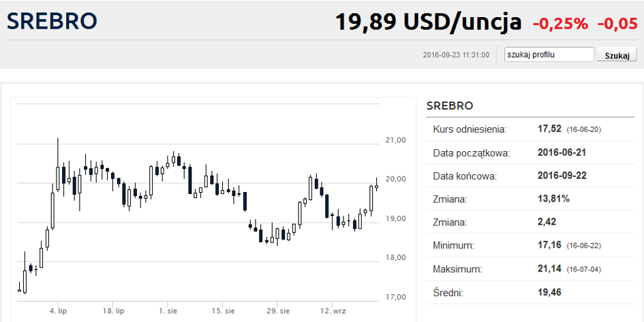
Task: Click the Szukaj search button
Action: [617, 55]
